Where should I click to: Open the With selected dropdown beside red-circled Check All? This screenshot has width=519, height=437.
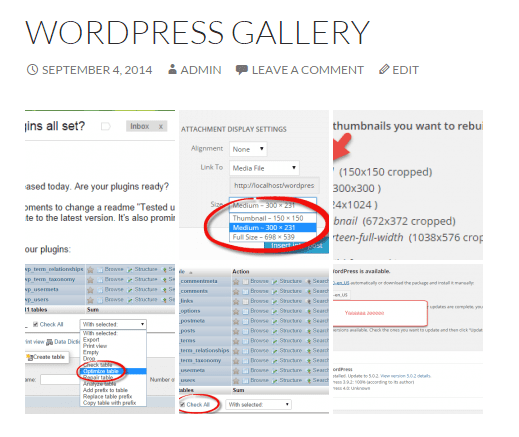pyautogui.click(x=258, y=405)
